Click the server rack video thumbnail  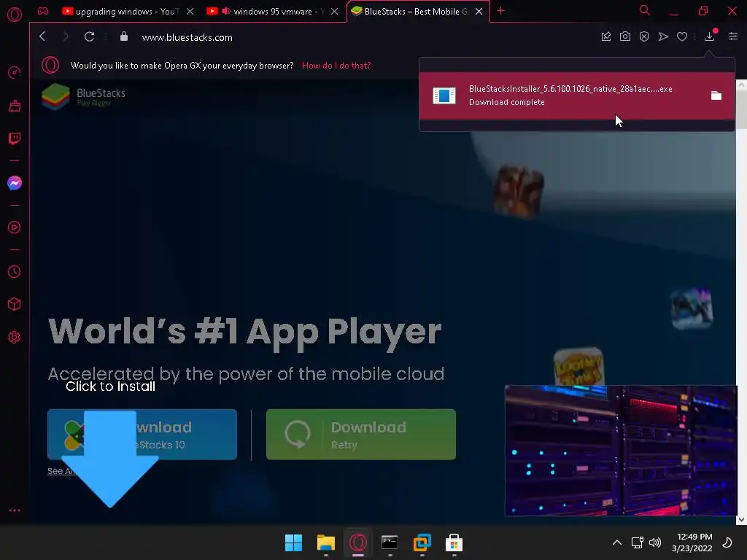click(x=621, y=451)
